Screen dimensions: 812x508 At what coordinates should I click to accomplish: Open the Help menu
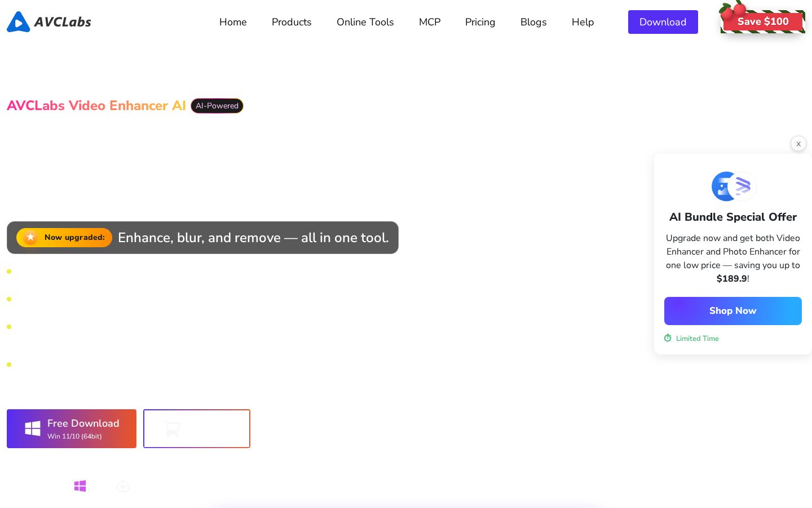[582, 22]
